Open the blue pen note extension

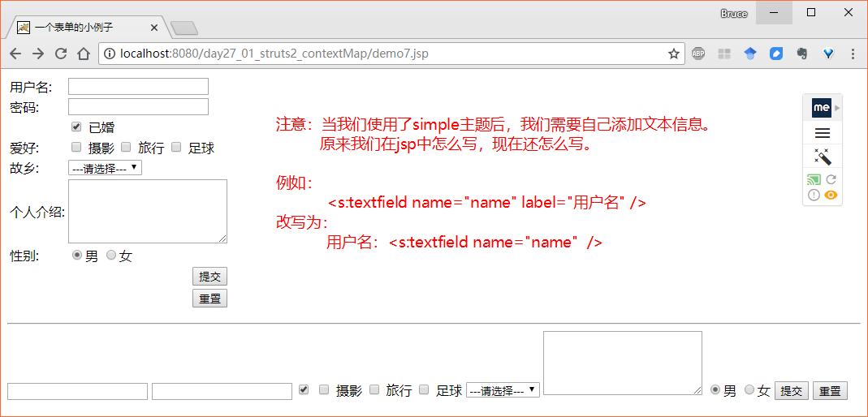click(x=776, y=54)
